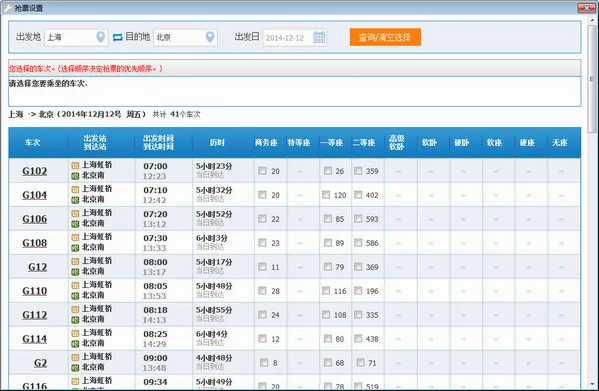Screen dimensions: 599x391
Task: Click G12 arrival station icon
Action: click(75, 272)
